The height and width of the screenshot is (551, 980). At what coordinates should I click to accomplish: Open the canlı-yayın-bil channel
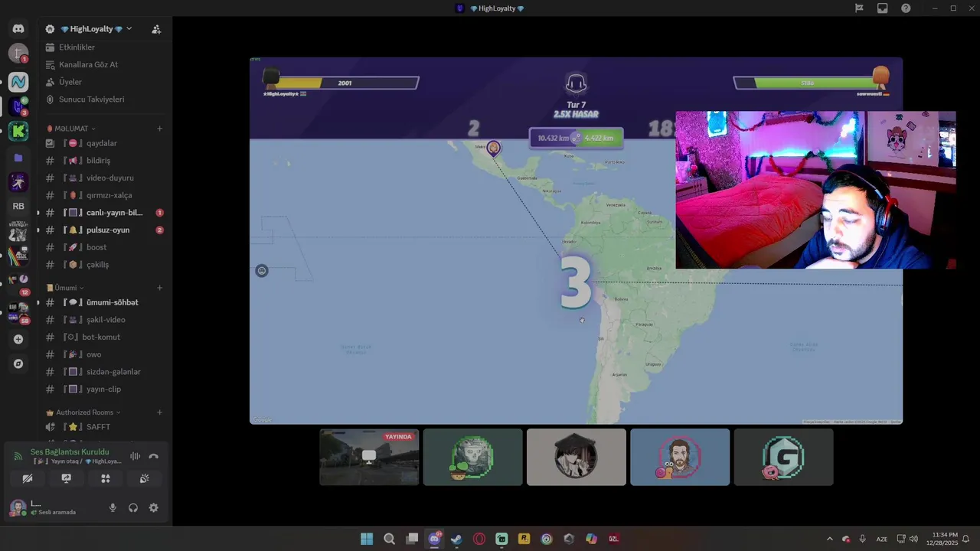point(104,213)
